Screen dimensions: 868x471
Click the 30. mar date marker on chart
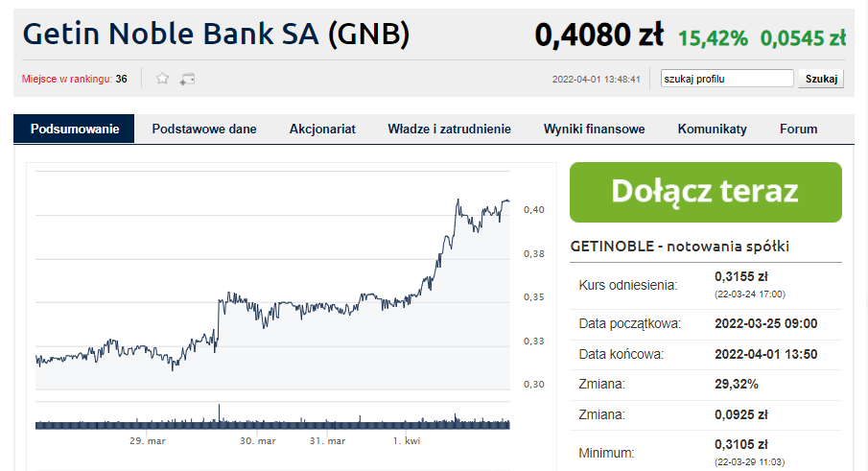(x=257, y=441)
